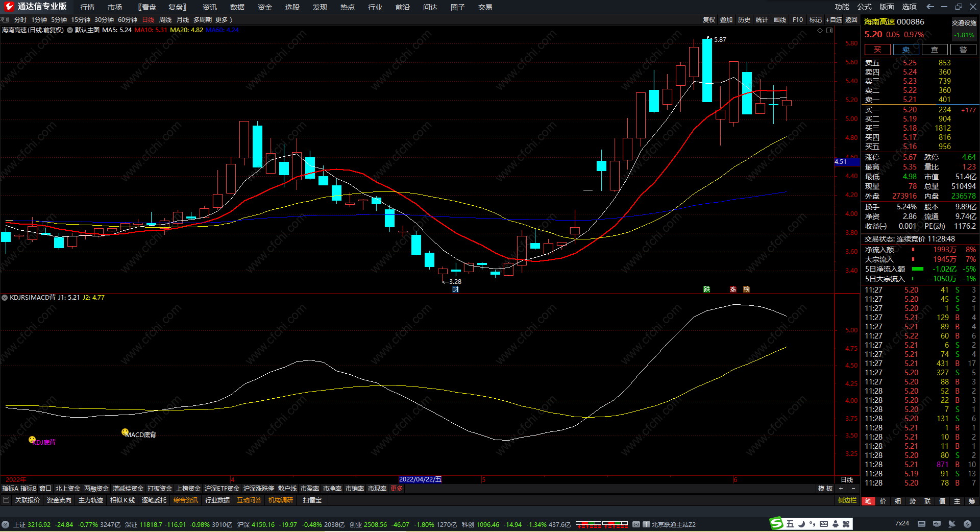Click the 财 marker under the chart low
The height and width of the screenshot is (532, 980).
455,289
